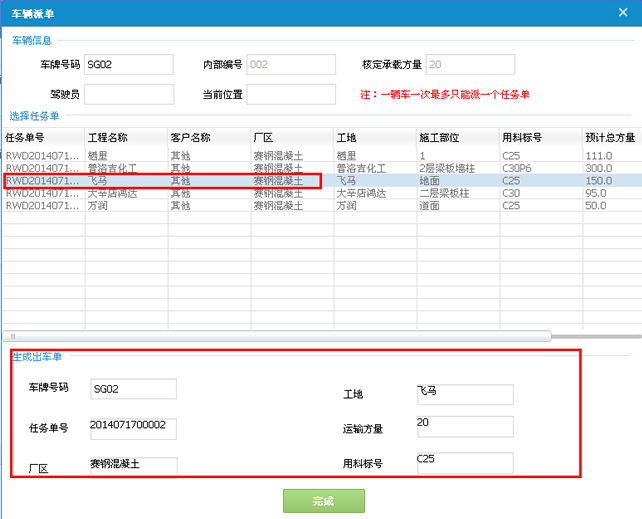This screenshot has height=519, width=642.
Task: Click the 驾驶员 input field
Action: (128, 94)
